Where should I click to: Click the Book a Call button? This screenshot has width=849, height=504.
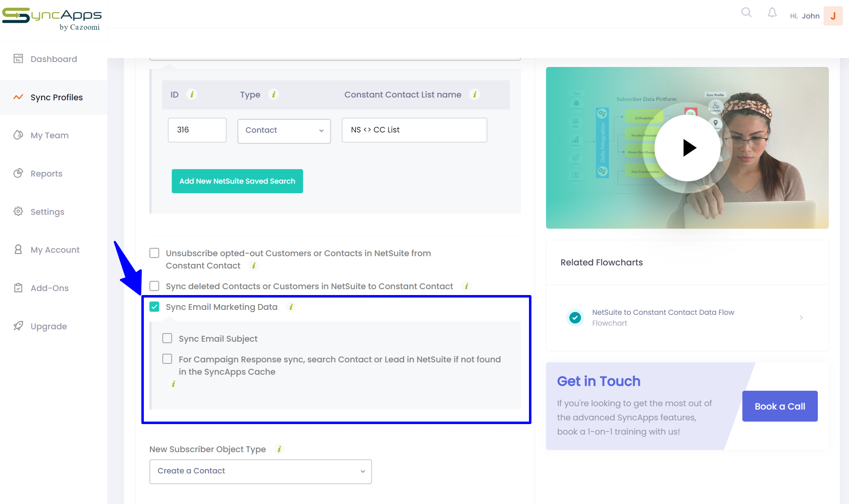[x=780, y=406]
